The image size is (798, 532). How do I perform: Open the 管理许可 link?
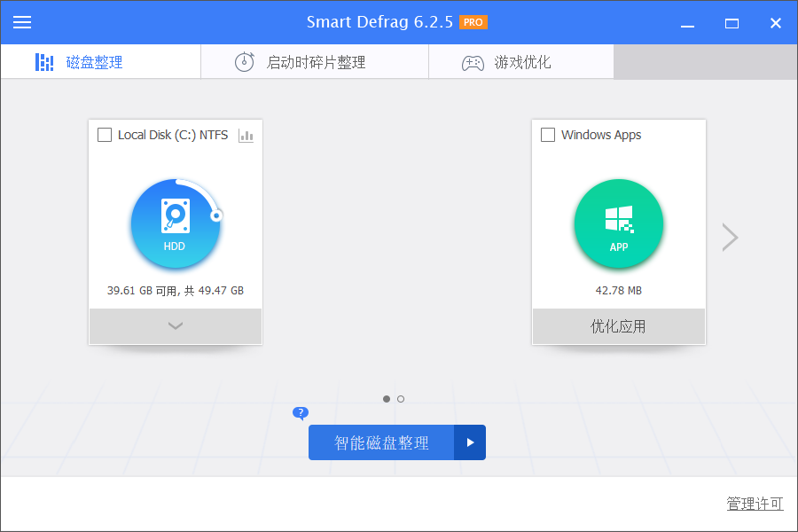[x=754, y=504]
